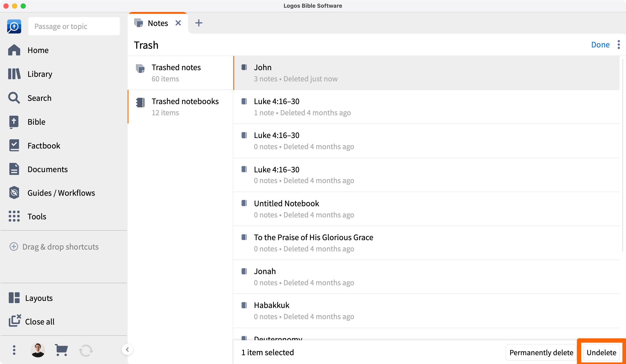The image size is (626, 364).
Task: Select the Jonah notebook row
Action: point(426,277)
